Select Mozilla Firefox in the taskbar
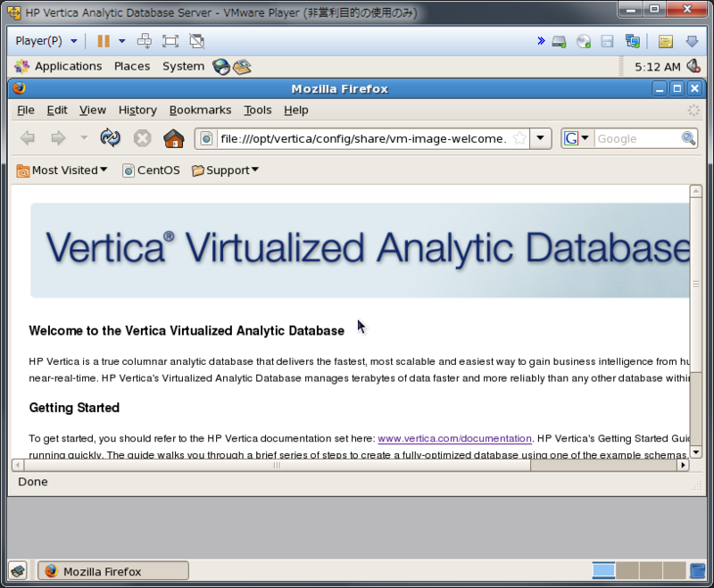The image size is (714, 588). tap(113, 571)
